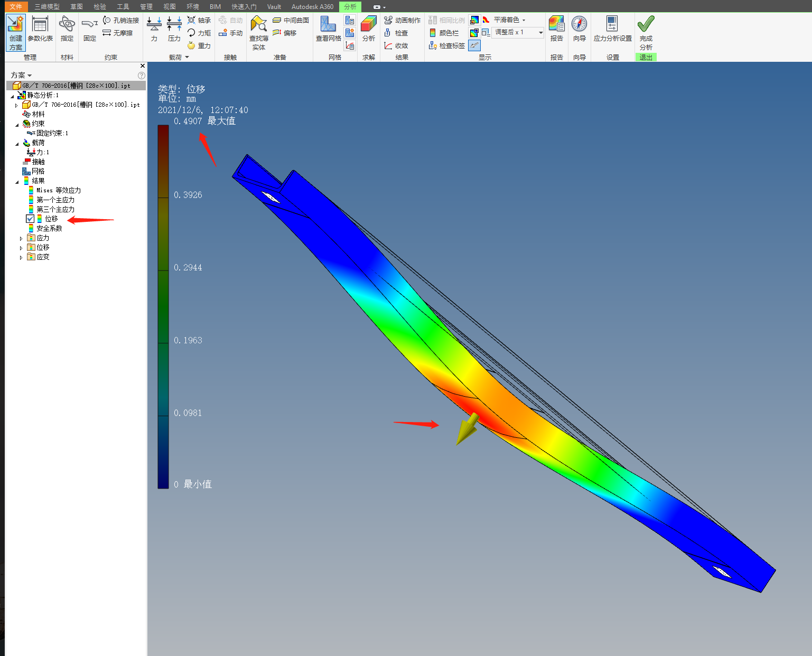Generate a 报告 report
Image resolution: width=812 pixels, height=656 pixels.
coord(557,29)
